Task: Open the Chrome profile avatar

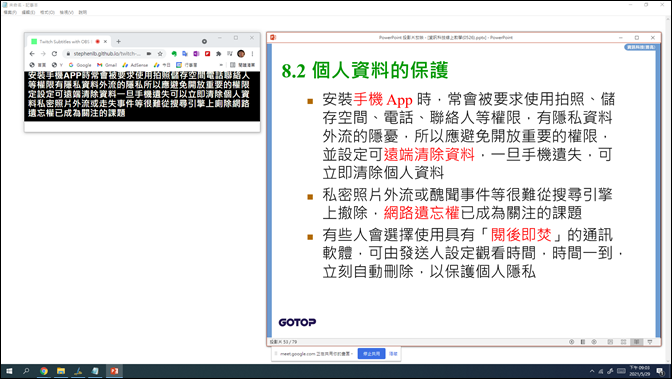Action: [x=241, y=54]
